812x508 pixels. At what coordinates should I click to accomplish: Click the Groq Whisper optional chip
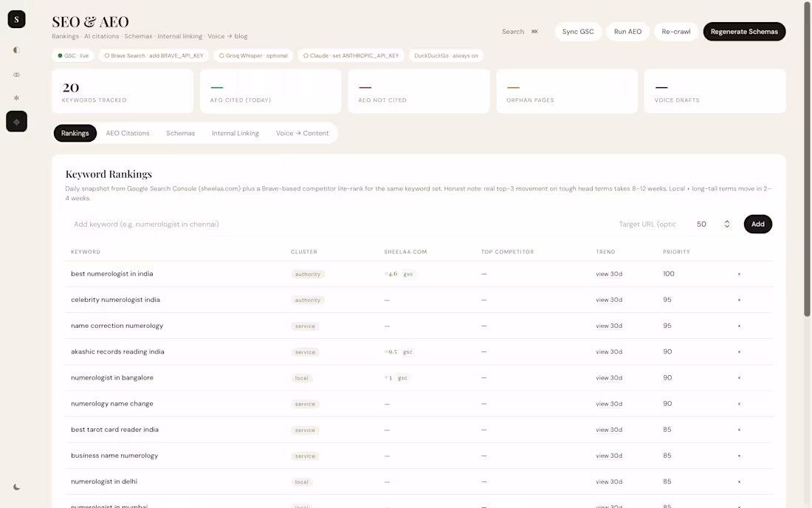click(x=253, y=55)
